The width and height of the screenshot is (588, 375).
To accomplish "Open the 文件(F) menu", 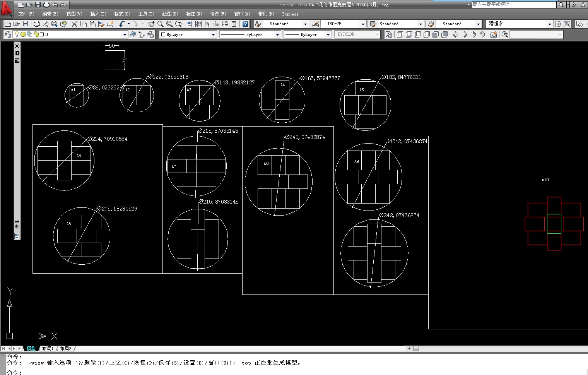I will click(26, 14).
